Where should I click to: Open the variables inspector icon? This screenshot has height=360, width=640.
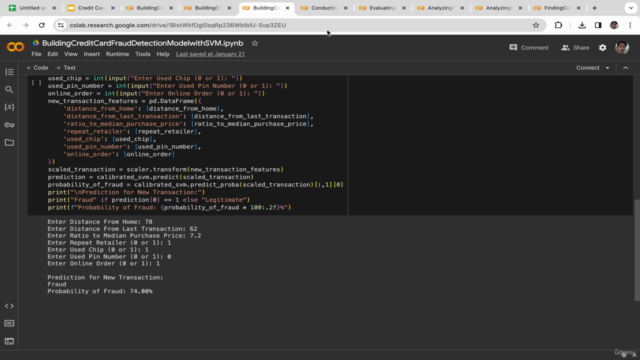[9, 107]
